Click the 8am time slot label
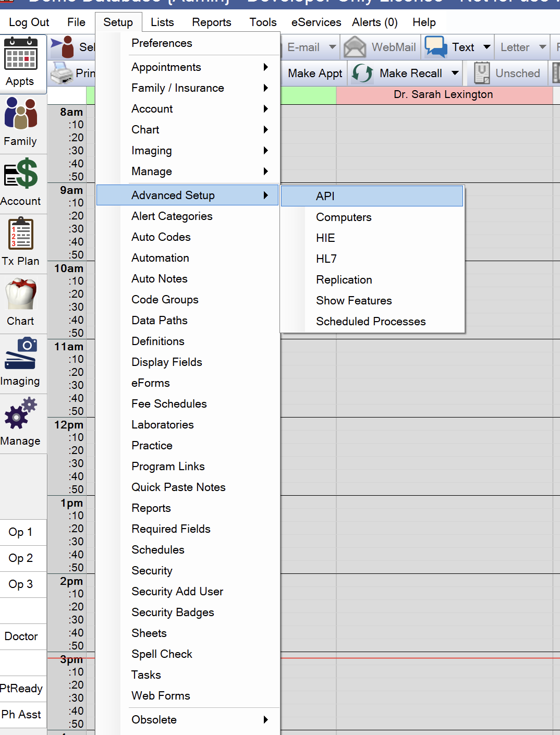The height and width of the screenshot is (735, 560). [x=71, y=112]
